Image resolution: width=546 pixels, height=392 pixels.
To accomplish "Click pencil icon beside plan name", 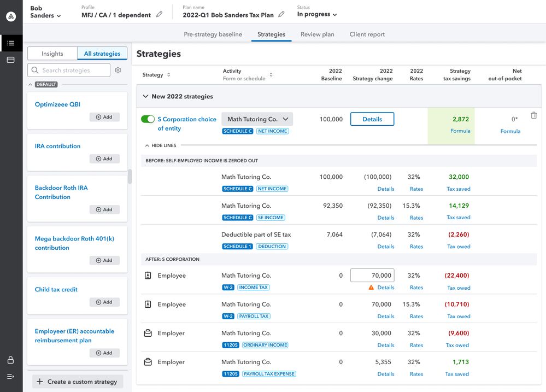I will [x=281, y=15].
